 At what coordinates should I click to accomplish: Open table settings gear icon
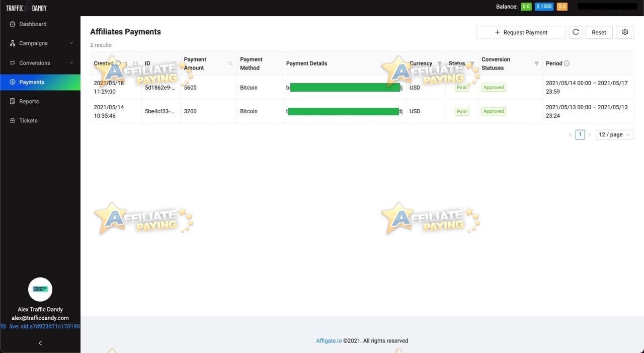pyautogui.click(x=625, y=32)
